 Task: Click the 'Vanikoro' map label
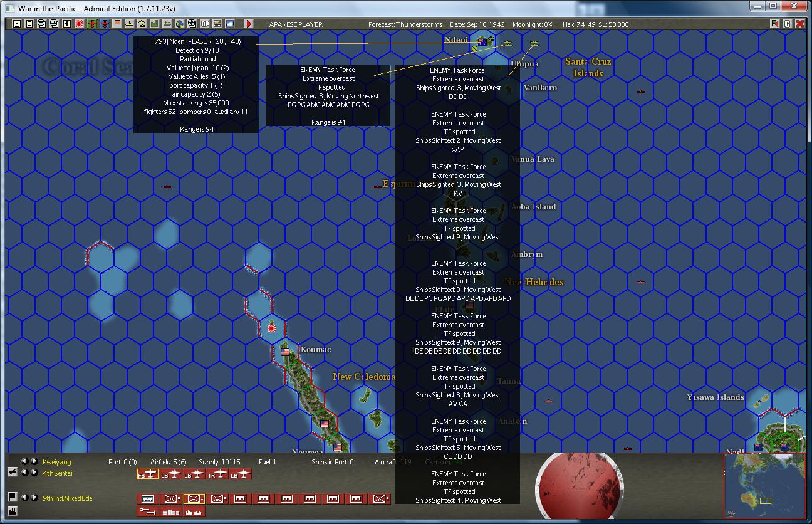tap(540, 88)
